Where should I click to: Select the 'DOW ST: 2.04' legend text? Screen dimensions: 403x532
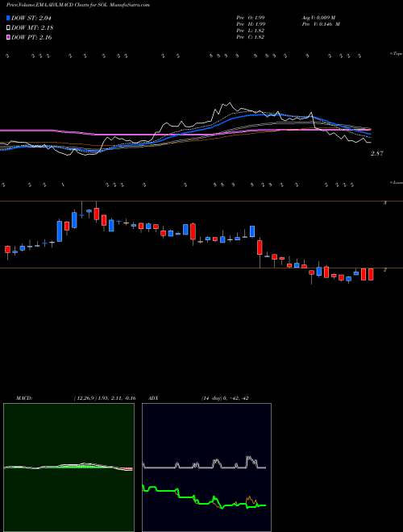click(32, 18)
